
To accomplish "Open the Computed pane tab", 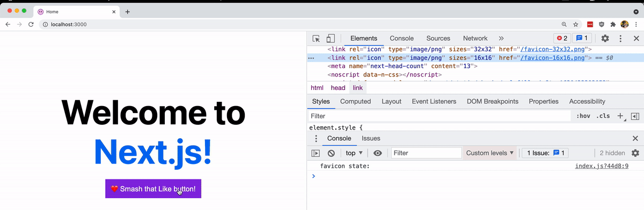I will coord(355,101).
